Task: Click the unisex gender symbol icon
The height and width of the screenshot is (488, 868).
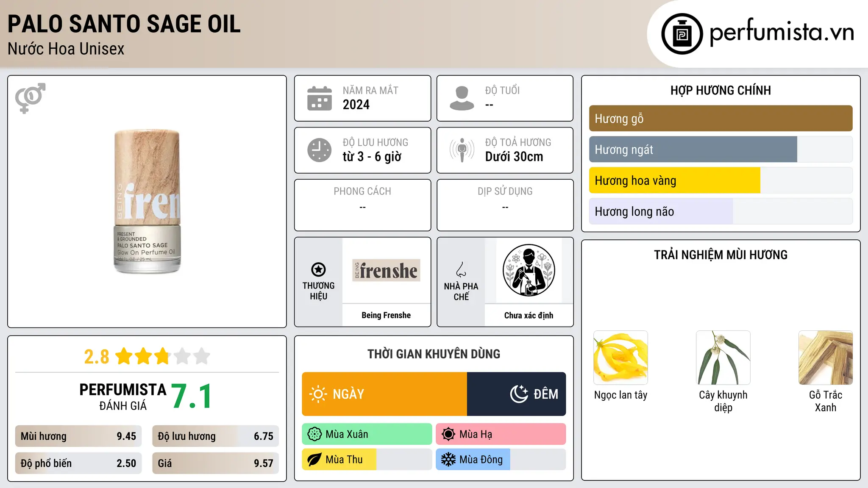Action: pyautogui.click(x=30, y=98)
